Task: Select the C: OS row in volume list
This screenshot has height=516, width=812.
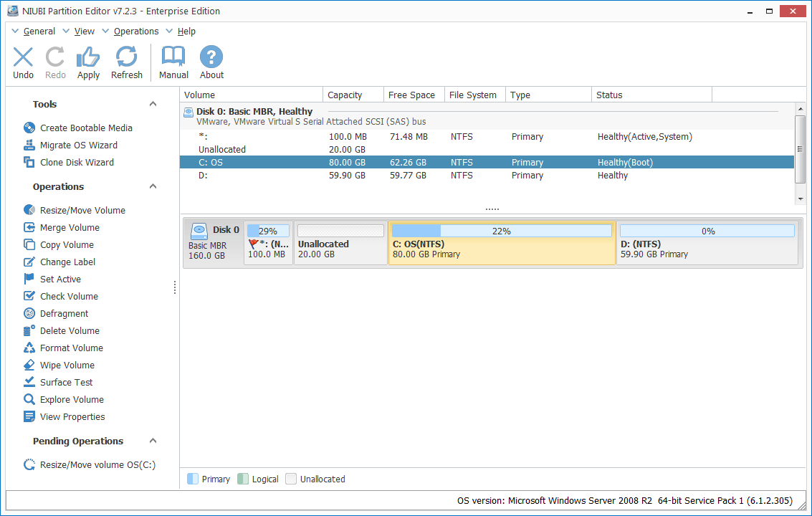Action: point(487,162)
